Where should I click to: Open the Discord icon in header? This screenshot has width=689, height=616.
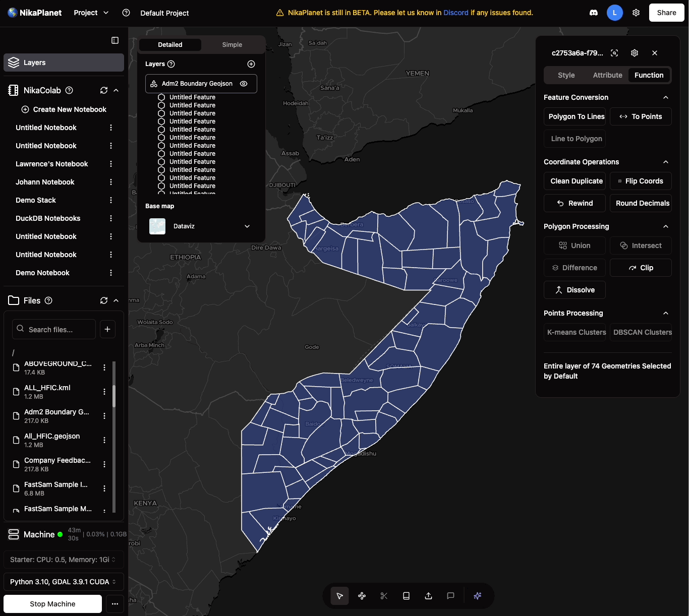tap(594, 13)
